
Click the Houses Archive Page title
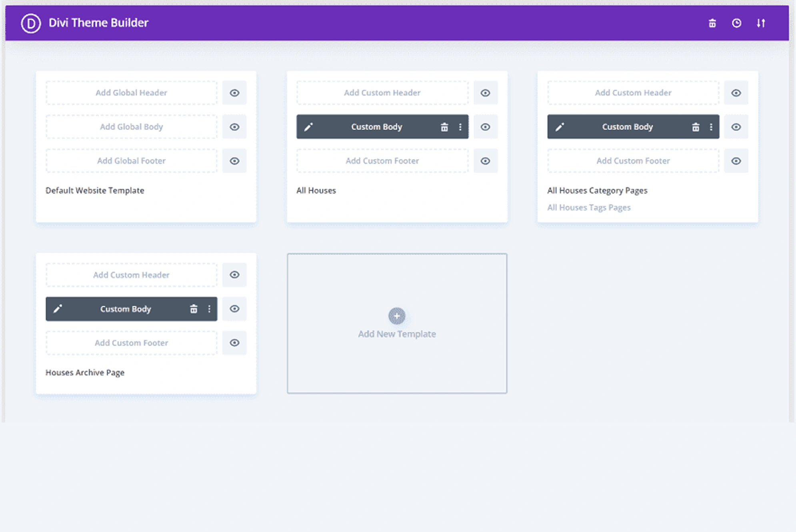(85, 373)
